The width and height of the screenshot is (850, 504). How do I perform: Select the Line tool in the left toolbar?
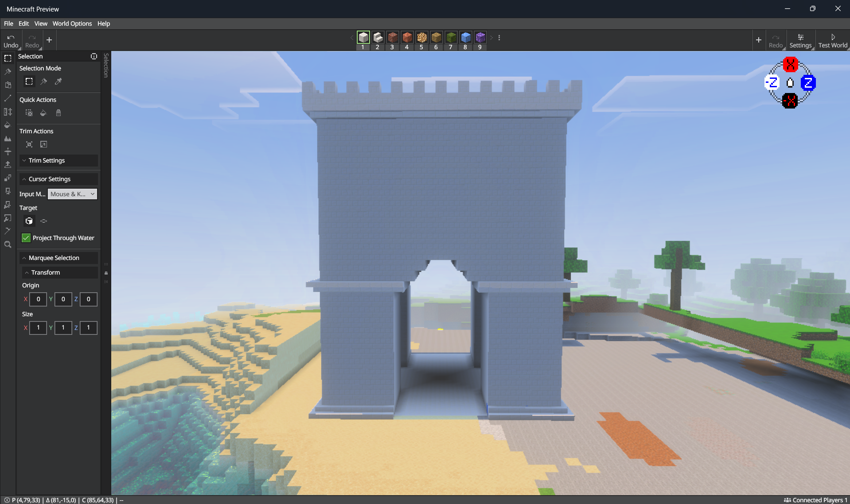coord(8,98)
